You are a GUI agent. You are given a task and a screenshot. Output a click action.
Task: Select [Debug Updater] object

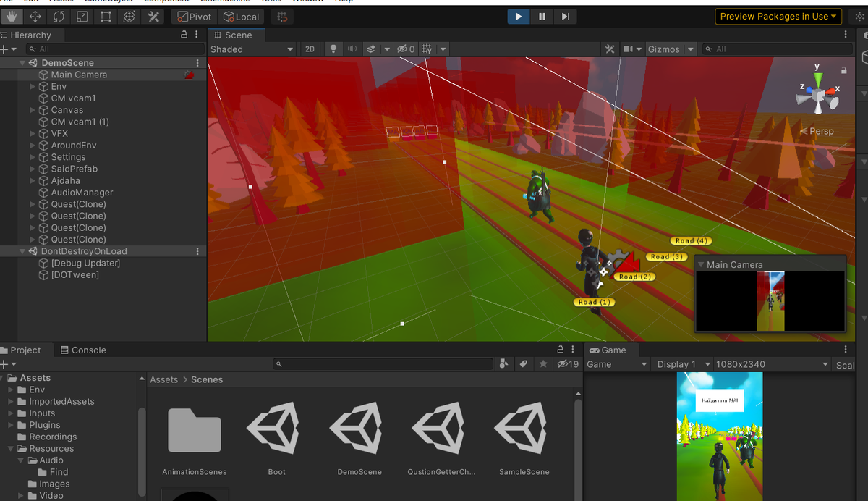85,263
